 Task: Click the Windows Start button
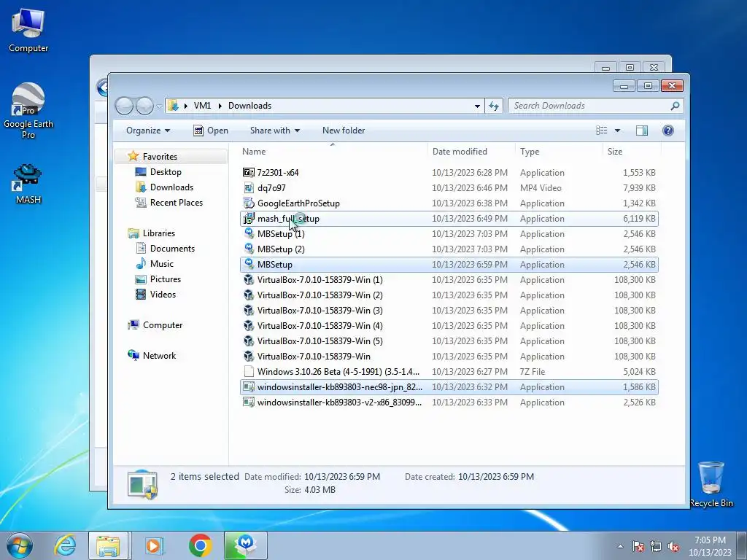[x=20, y=545]
